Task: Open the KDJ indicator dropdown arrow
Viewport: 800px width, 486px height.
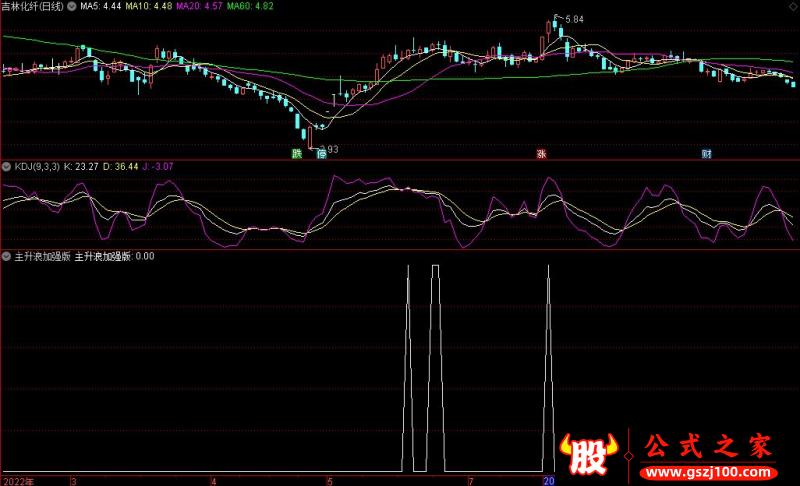Action: [7, 166]
